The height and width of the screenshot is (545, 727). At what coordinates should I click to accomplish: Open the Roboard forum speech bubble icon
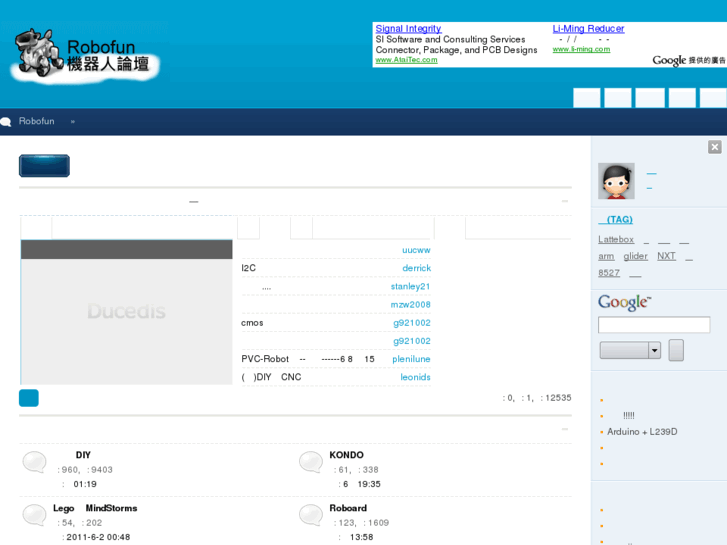311,515
